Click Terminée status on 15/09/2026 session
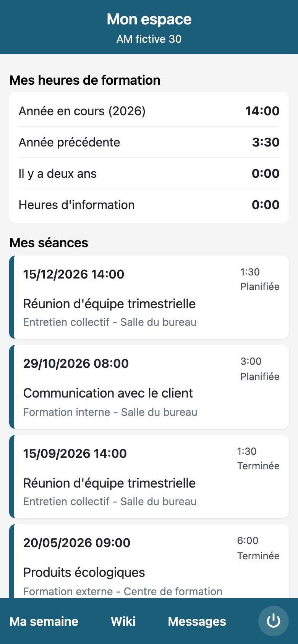Viewport: 298px width, 644px height. point(258,466)
